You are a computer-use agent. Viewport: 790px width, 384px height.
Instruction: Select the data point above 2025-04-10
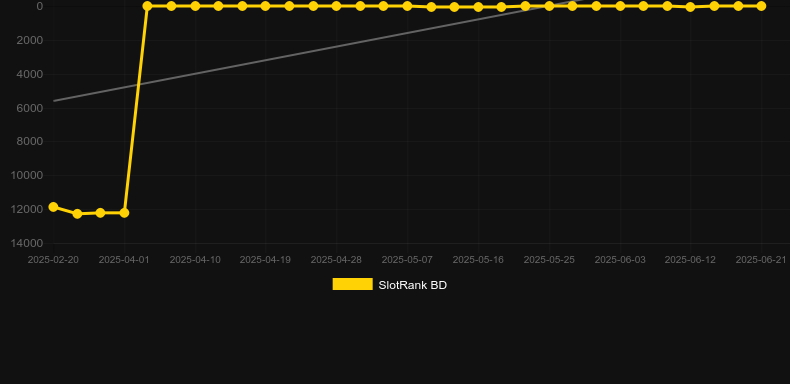tap(195, 6)
